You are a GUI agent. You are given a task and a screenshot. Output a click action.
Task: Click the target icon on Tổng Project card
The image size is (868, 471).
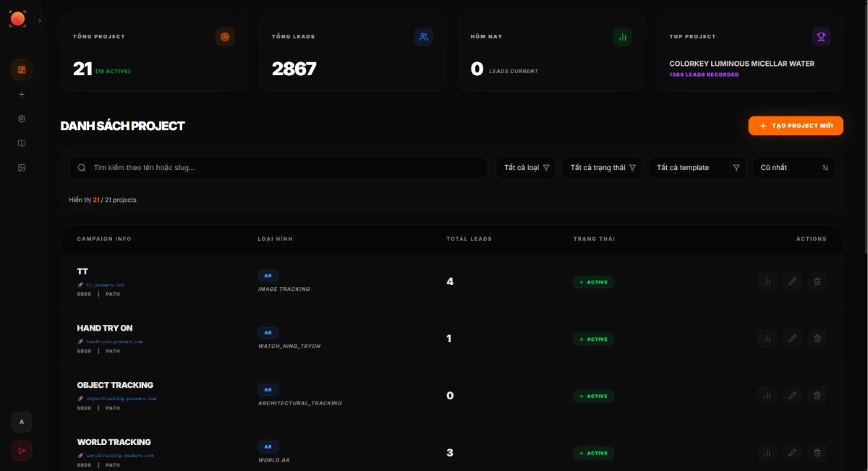pos(225,37)
